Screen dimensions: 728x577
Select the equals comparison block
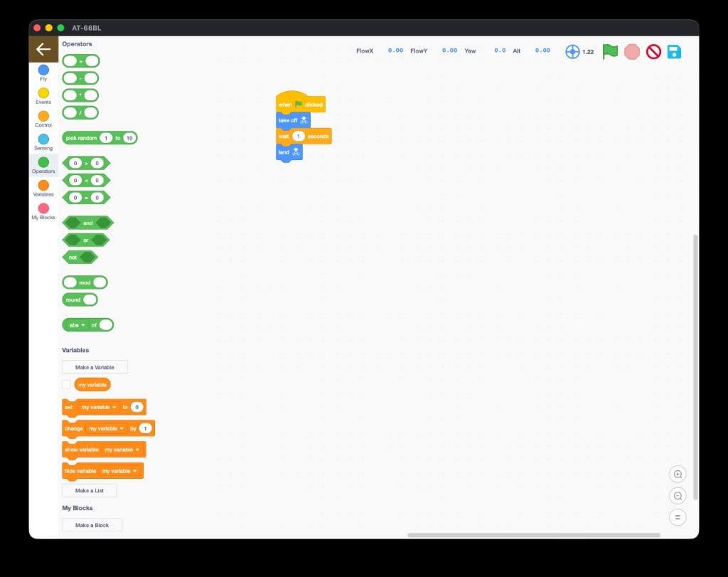tap(86, 198)
